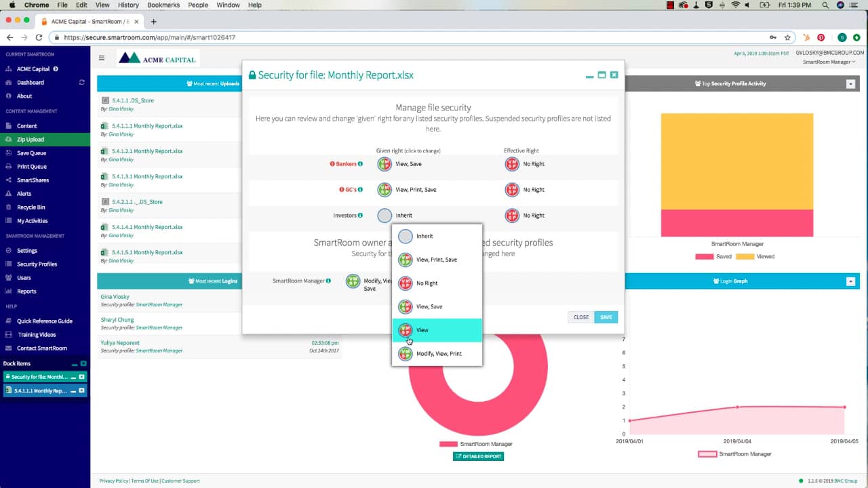
Task: Open the Customer Support link
Action: (x=180, y=481)
